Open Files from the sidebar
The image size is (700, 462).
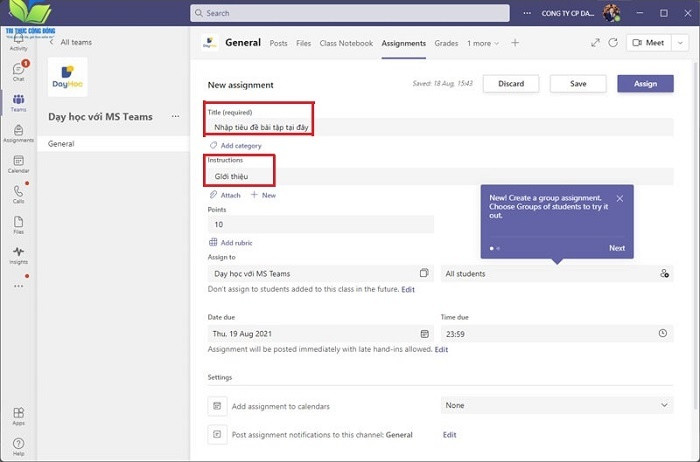click(x=18, y=225)
